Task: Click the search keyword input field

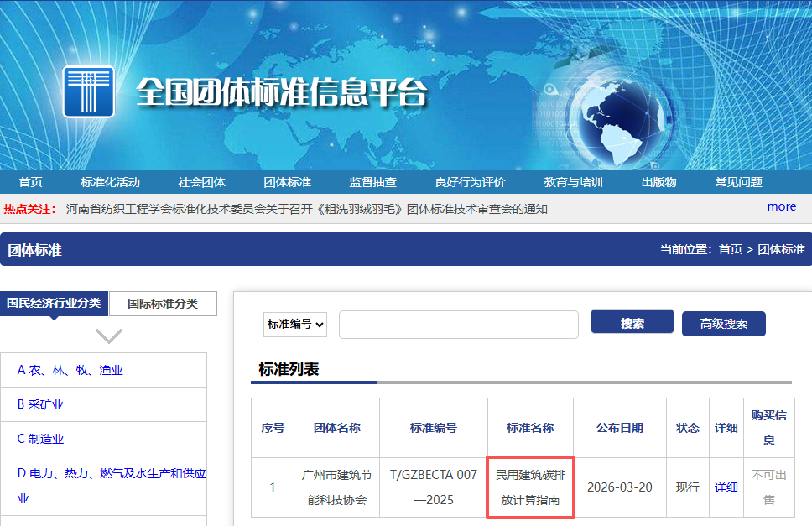Action: 458,325
